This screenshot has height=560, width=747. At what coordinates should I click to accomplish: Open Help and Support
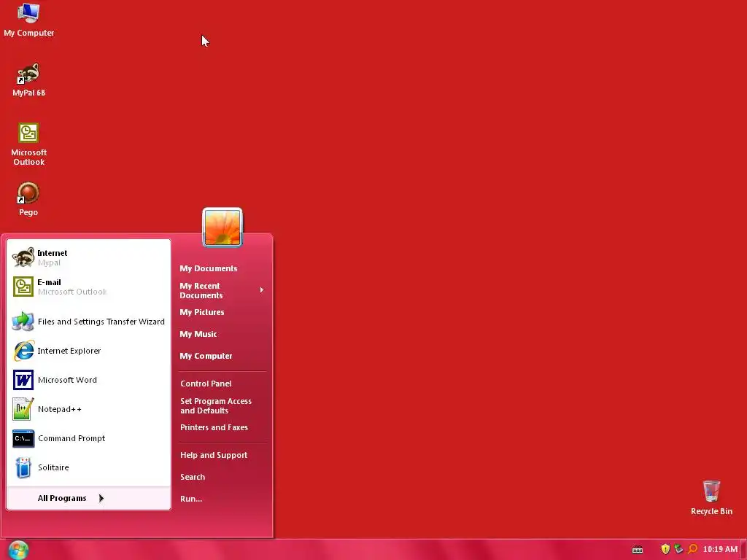pyautogui.click(x=222, y=455)
